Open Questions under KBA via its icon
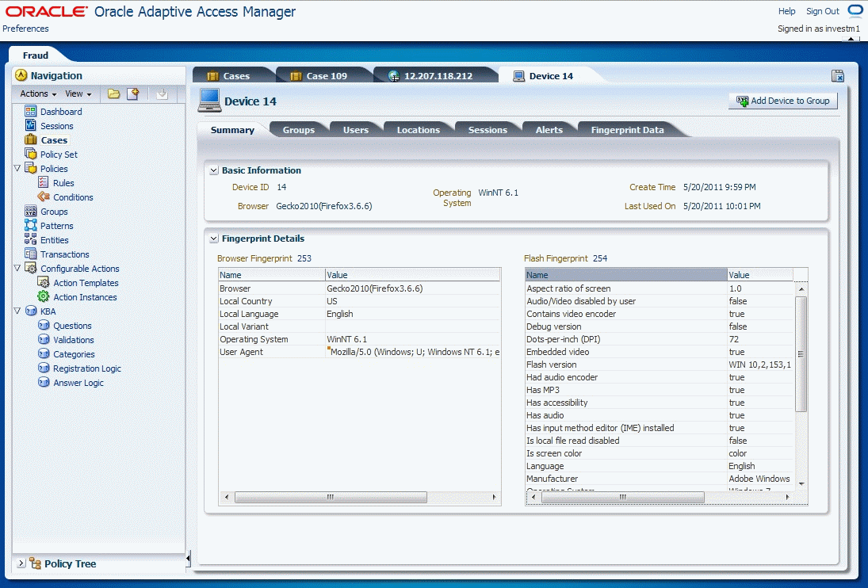868x588 pixels. tap(44, 326)
